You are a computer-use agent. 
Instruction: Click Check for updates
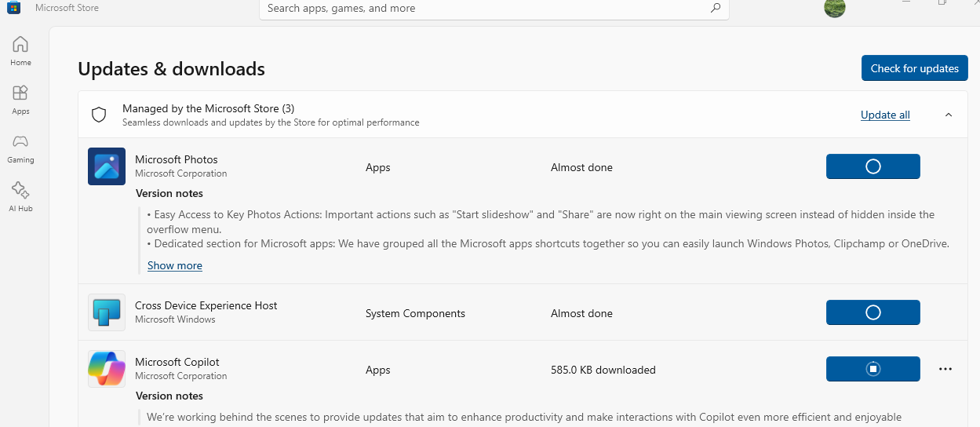pyautogui.click(x=915, y=68)
